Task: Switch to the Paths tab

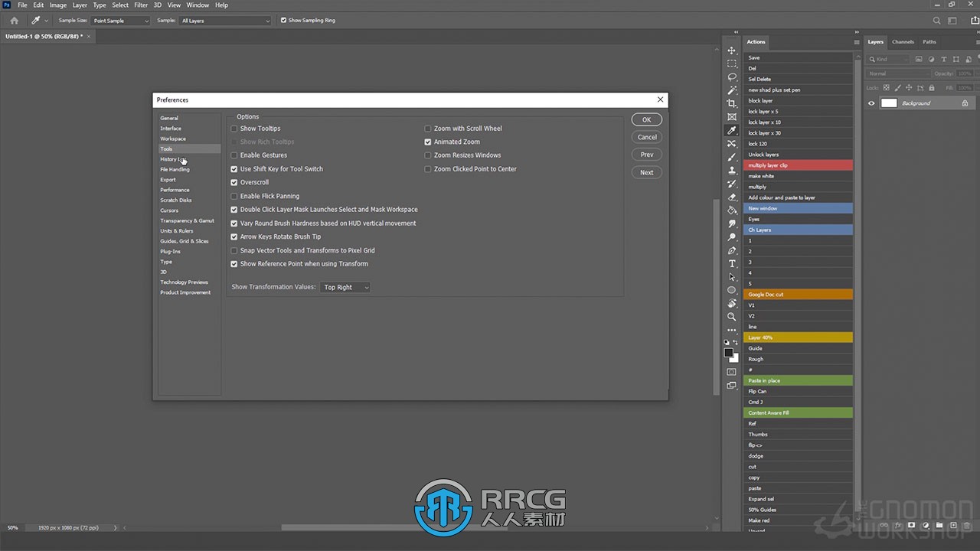Action: pos(929,42)
